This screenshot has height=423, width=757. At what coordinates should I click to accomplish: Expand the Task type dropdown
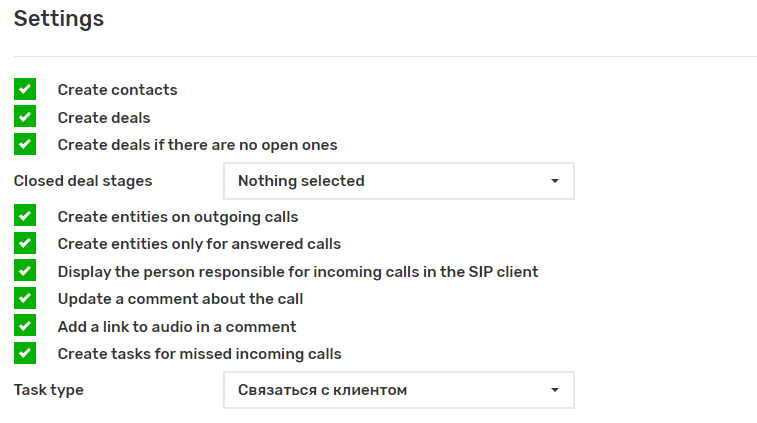click(x=398, y=390)
